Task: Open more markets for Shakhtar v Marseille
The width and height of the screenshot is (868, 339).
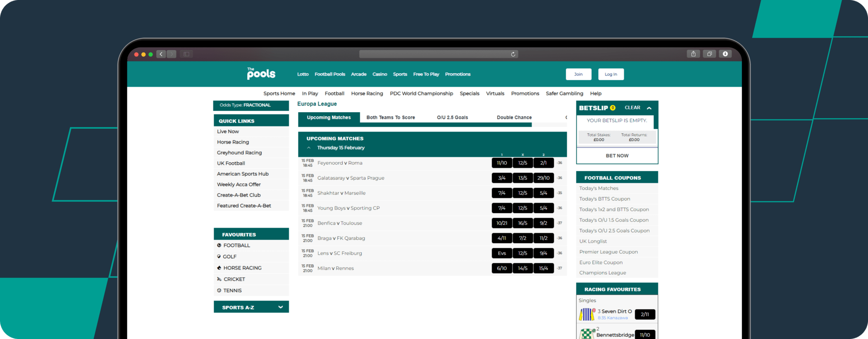Action: (560, 193)
